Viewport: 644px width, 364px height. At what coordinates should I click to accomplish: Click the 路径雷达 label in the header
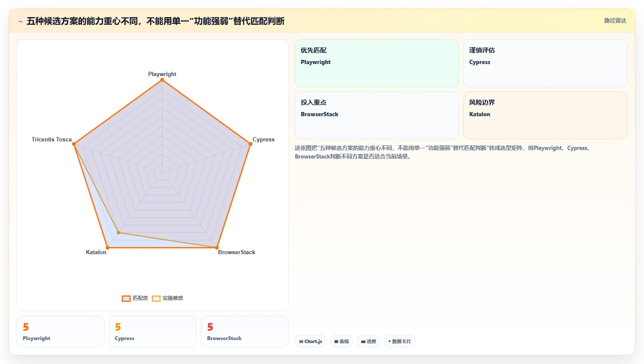pyautogui.click(x=615, y=21)
